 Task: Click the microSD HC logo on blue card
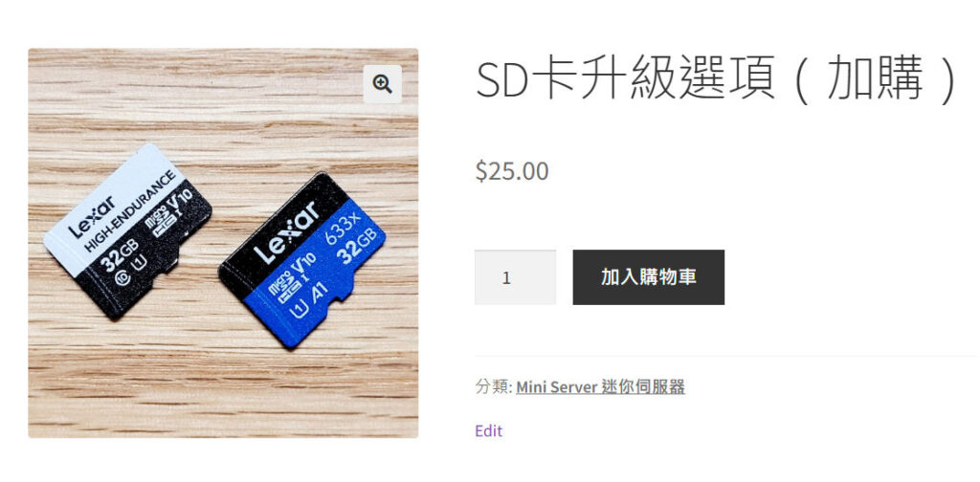(278, 285)
